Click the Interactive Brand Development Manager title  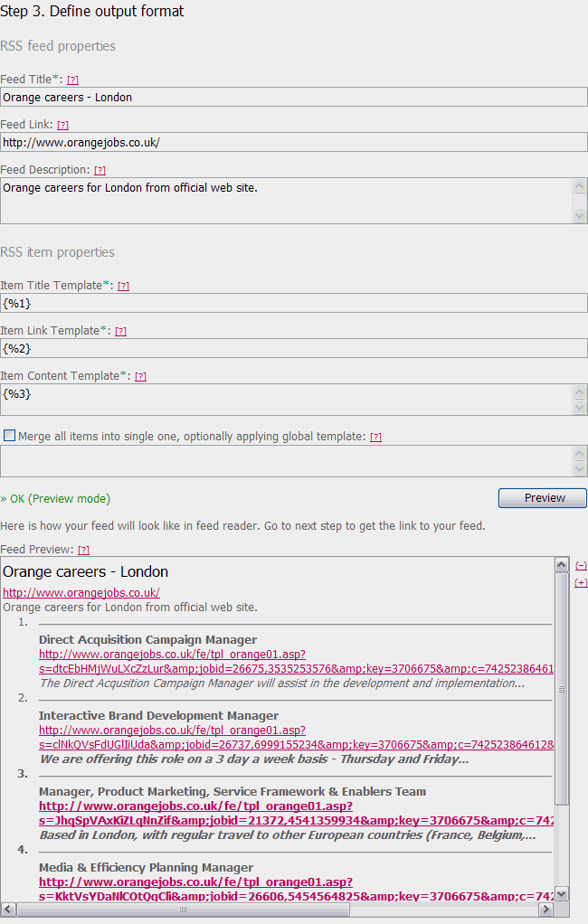coord(158,715)
